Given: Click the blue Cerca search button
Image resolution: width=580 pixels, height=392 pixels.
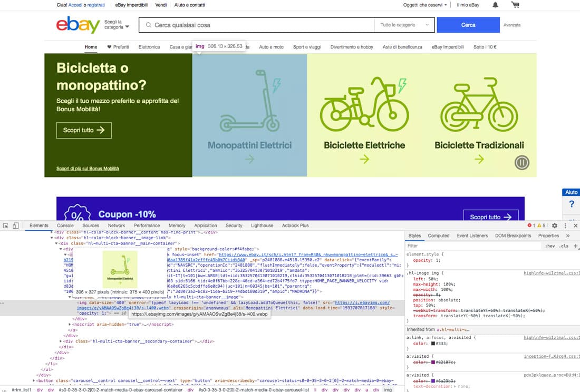Looking at the screenshot, I should point(468,25).
